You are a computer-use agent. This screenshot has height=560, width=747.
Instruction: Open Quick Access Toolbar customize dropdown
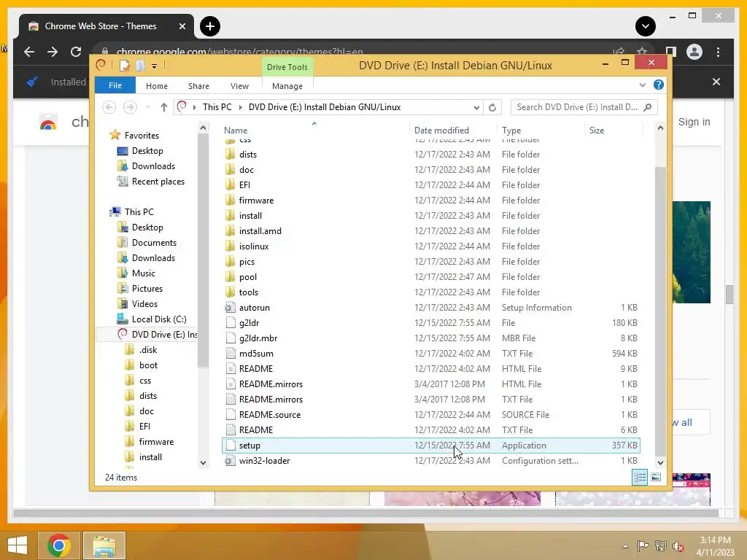(155, 66)
